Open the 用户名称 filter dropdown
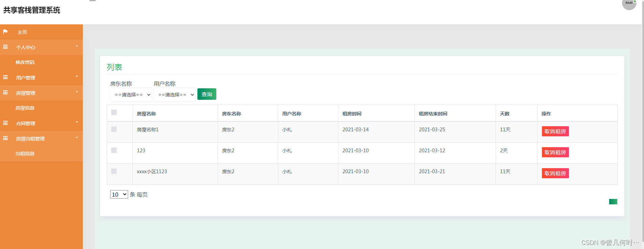Image resolution: width=644 pixels, height=249 pixels. coord(175,95)
